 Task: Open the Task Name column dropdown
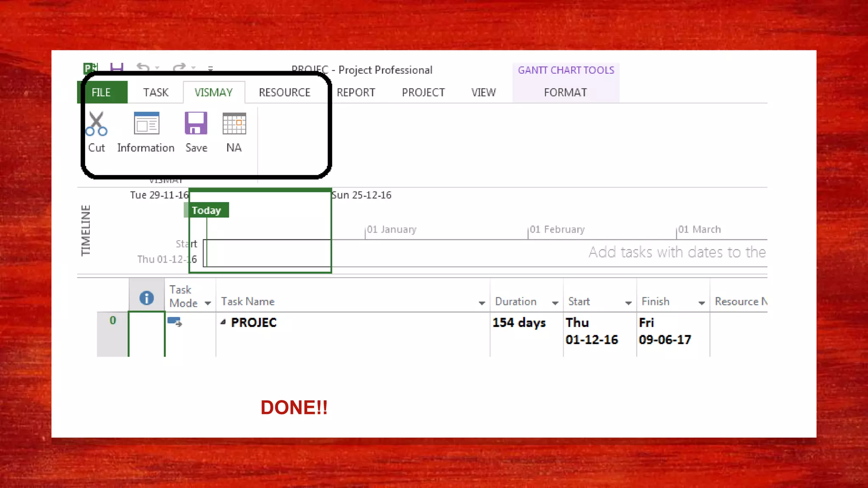coord(481,303)
